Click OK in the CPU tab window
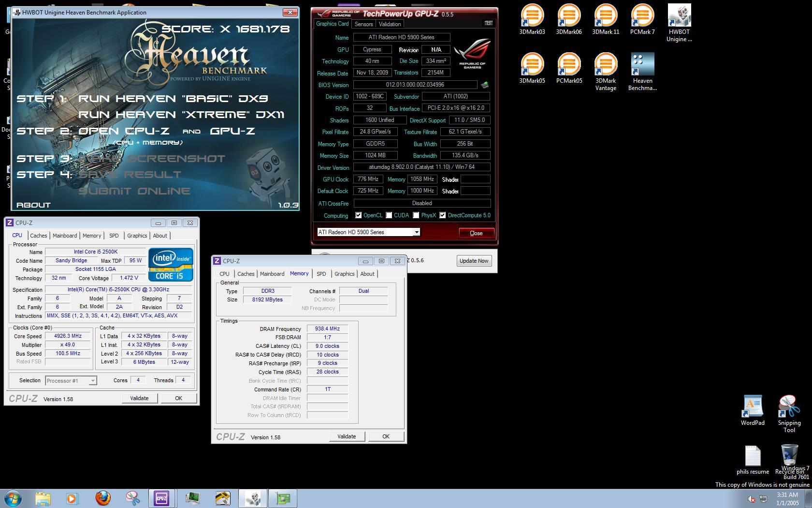Image resolution: width=812 pixels, height=508 pixels. (178, 398)
